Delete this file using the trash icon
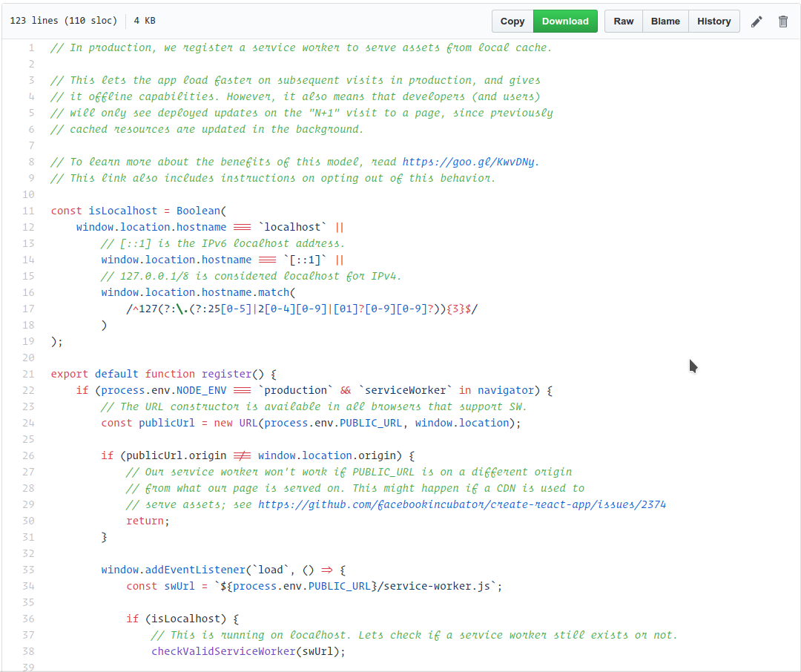 (782, 22)
